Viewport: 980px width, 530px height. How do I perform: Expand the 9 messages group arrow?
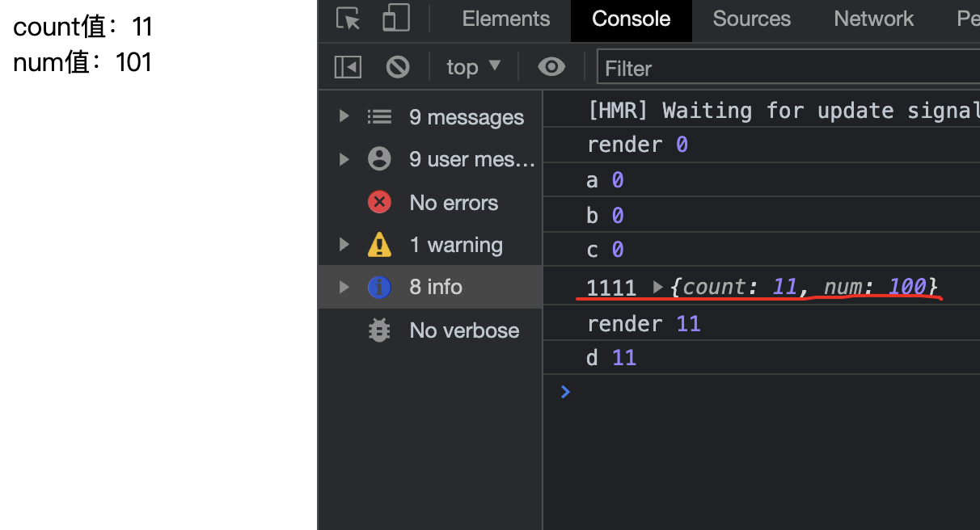point(344,116)
